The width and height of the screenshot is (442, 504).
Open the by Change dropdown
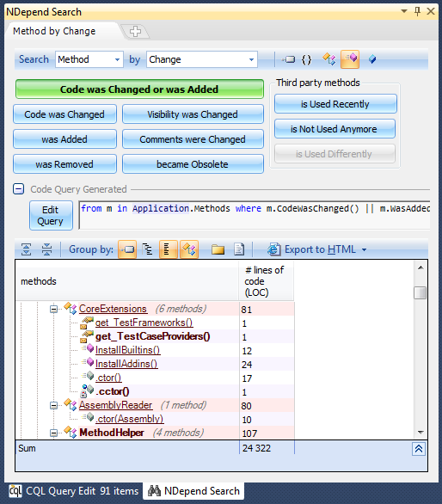[251, 59]
